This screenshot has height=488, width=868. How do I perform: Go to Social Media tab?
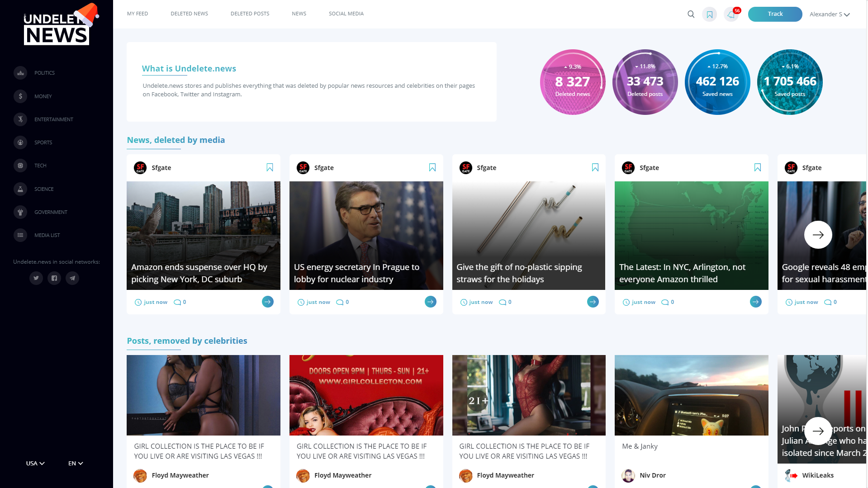tap(346, 14)
